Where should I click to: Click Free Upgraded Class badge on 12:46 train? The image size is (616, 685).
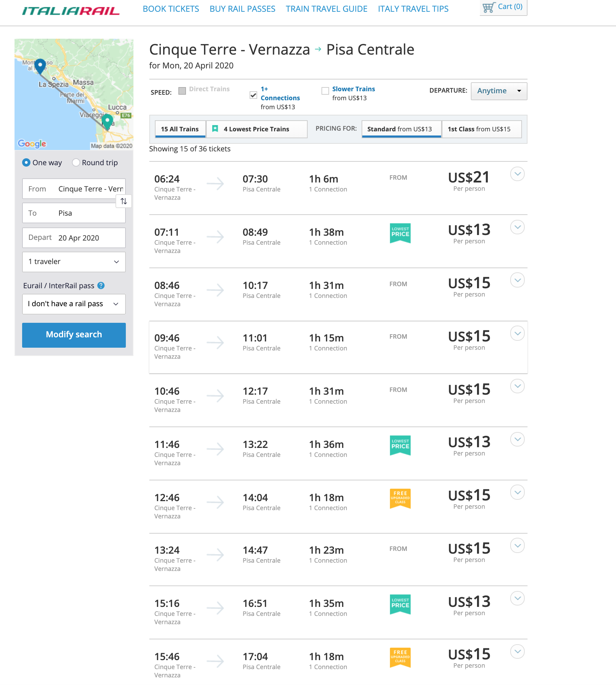400,498
